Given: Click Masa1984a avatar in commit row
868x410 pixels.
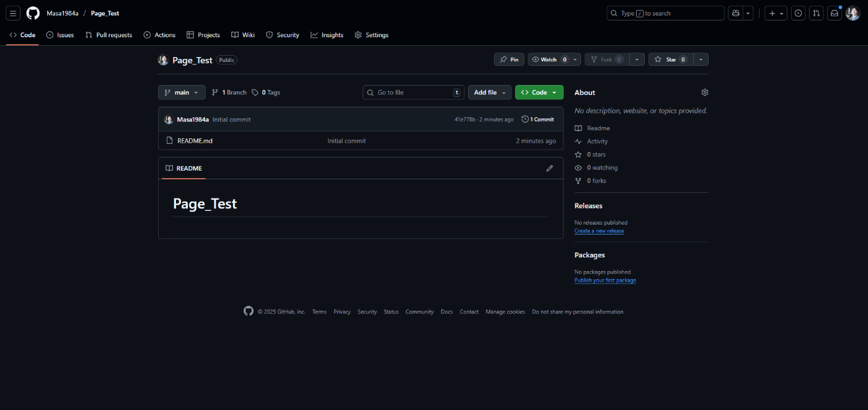Looking at the screenshot, I should coord(169,119).
